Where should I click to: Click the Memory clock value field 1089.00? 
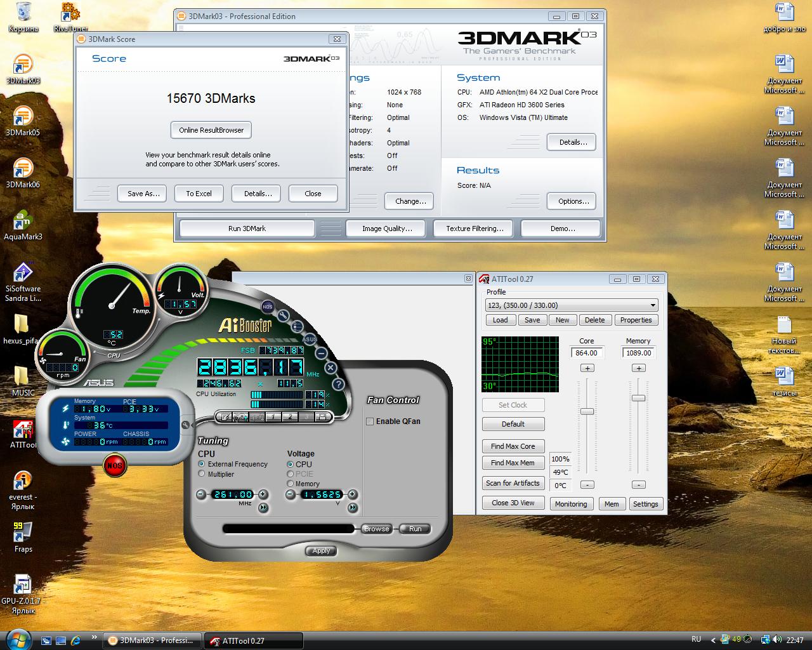(639, 353)
